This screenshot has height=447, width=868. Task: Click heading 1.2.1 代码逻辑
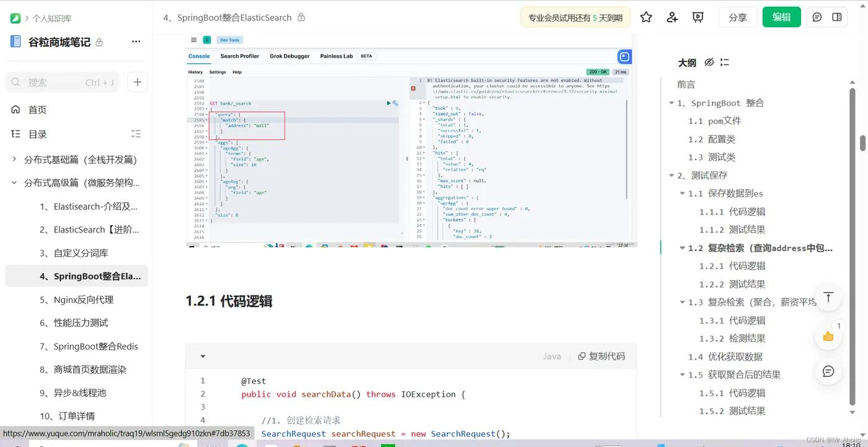(x=229, y=301)
